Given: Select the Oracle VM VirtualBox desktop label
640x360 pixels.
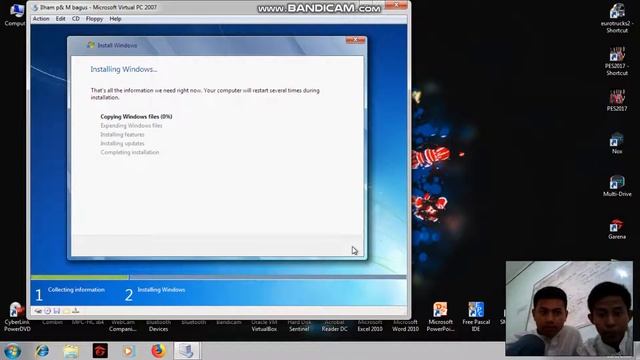Looking at the screenshot, I should point(264,325).
